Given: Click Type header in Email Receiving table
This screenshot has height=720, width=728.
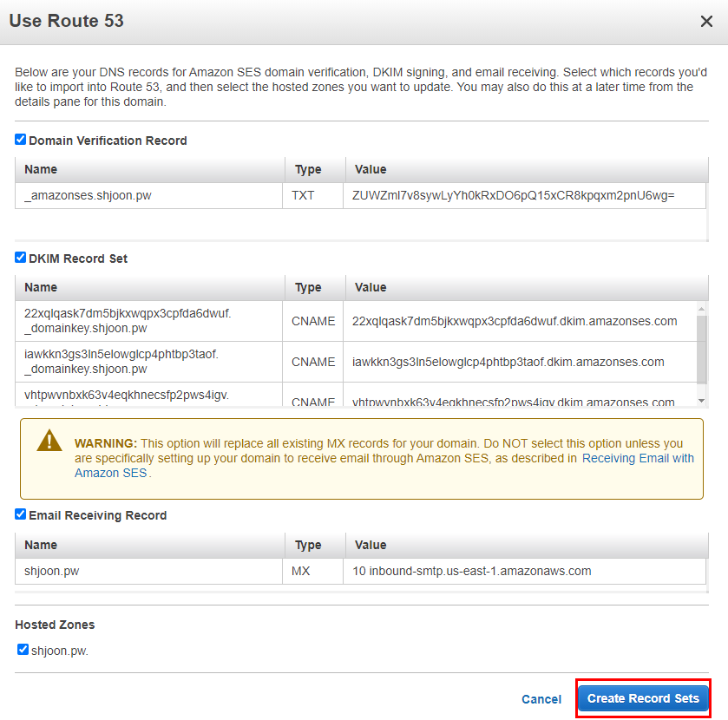Looking at the screenshot, I should (315, 545).
